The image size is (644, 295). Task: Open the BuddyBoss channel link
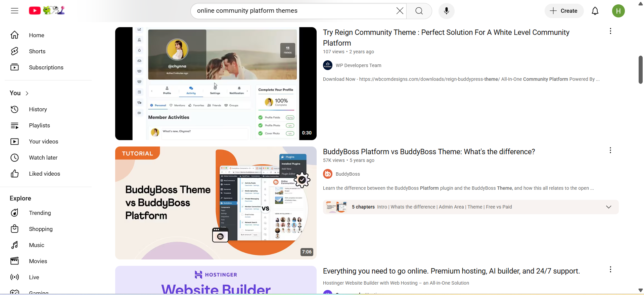pos(348,174)
